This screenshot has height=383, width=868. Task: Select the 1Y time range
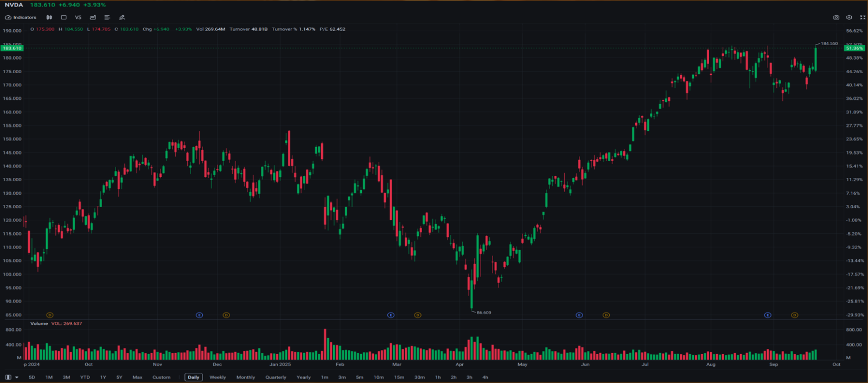point(103,377)
